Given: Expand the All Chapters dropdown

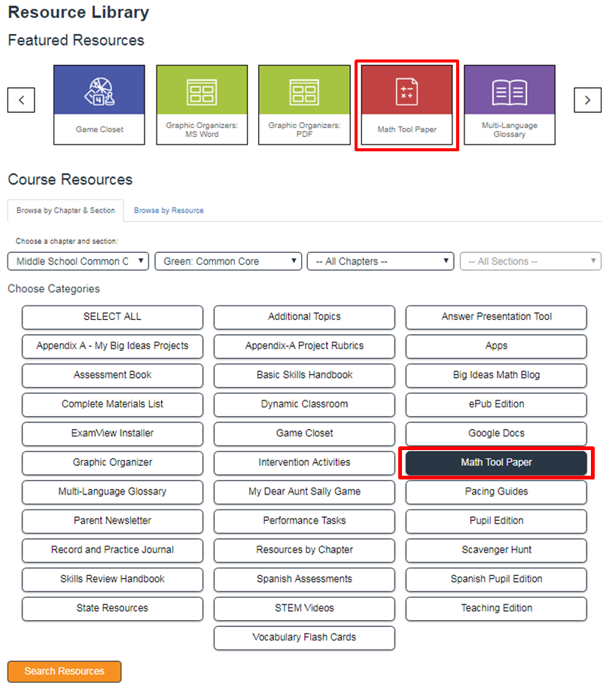Looking at the screenshot, I should 380,261.
